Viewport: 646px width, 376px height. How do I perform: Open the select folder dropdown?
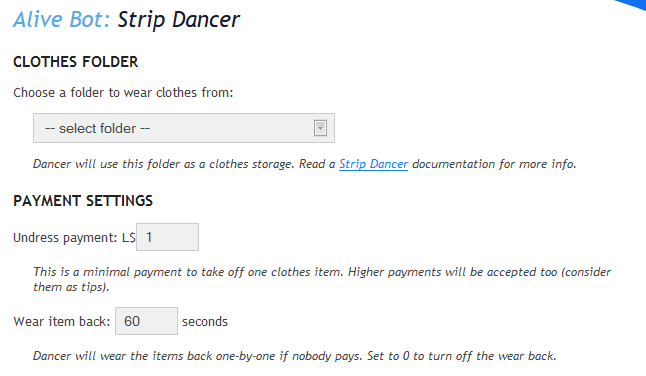coord(184,128)
